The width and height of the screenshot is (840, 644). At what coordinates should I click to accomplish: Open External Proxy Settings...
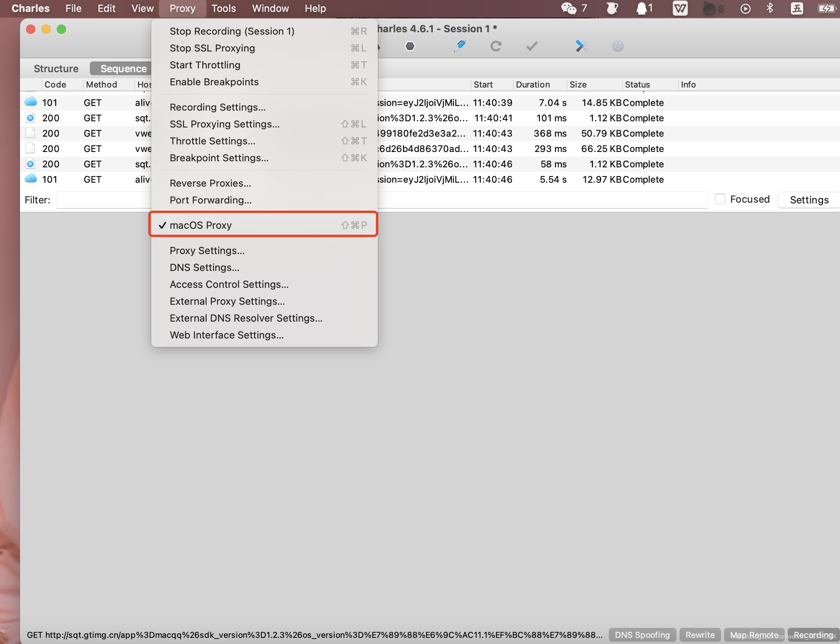264,301
